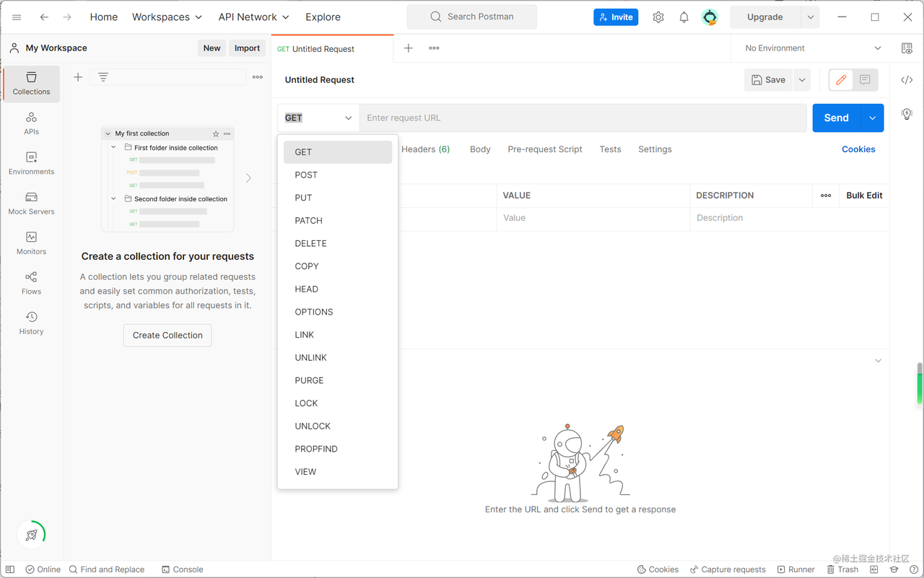Toggle sidebar icon in status bar
Screen dimensions: 924x578
tap(10, 569)
